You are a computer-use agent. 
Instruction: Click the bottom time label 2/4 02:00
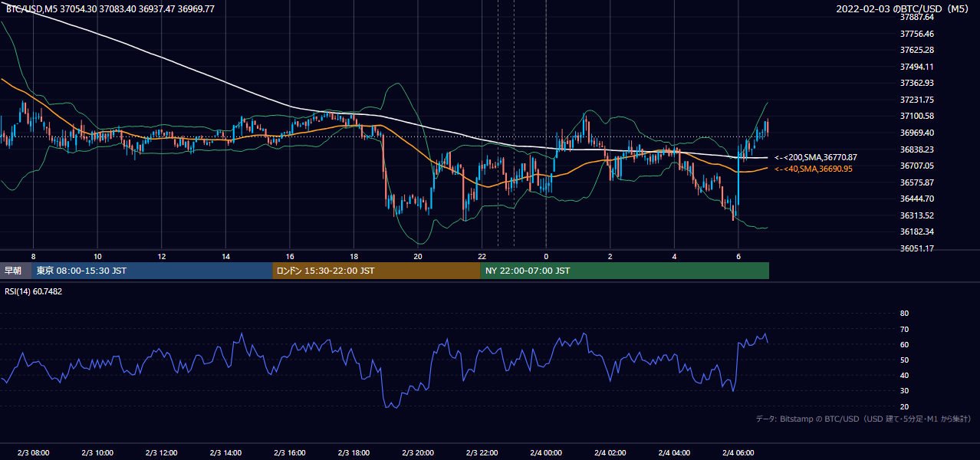[x=610, y=452]
